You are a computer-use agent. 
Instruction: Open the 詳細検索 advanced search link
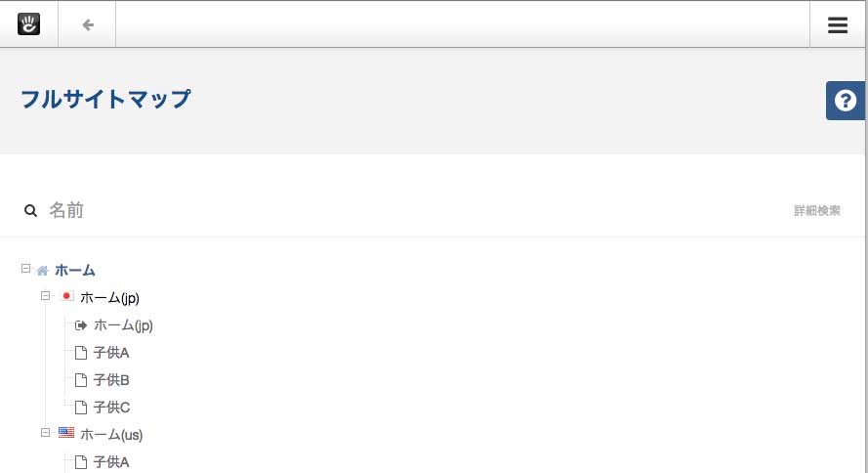click(x=817, y=210)
